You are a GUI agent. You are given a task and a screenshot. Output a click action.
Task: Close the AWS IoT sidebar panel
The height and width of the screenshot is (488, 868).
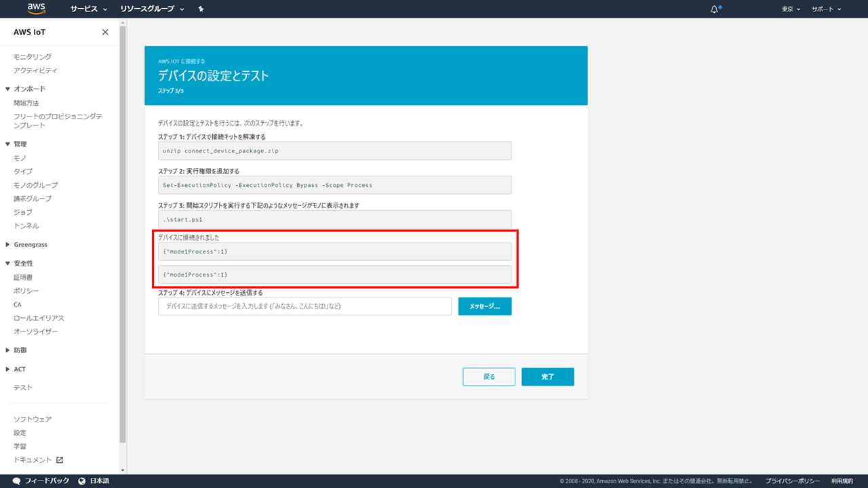coord(105,33)
